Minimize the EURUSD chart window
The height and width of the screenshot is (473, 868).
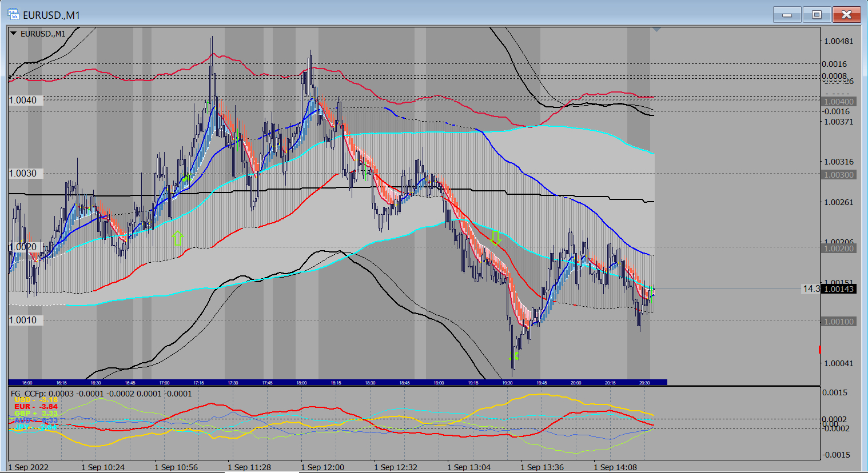click(787, 15)
